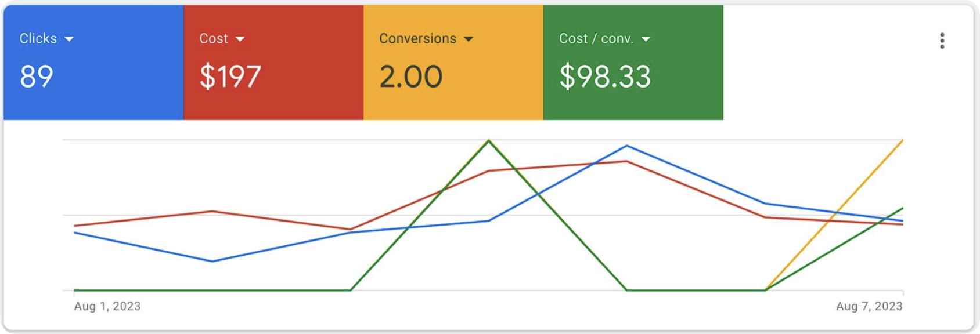Click the yellow line's top end point
Image resolution: width=980 pixels, height=334 pixels.
click(902, 141)
